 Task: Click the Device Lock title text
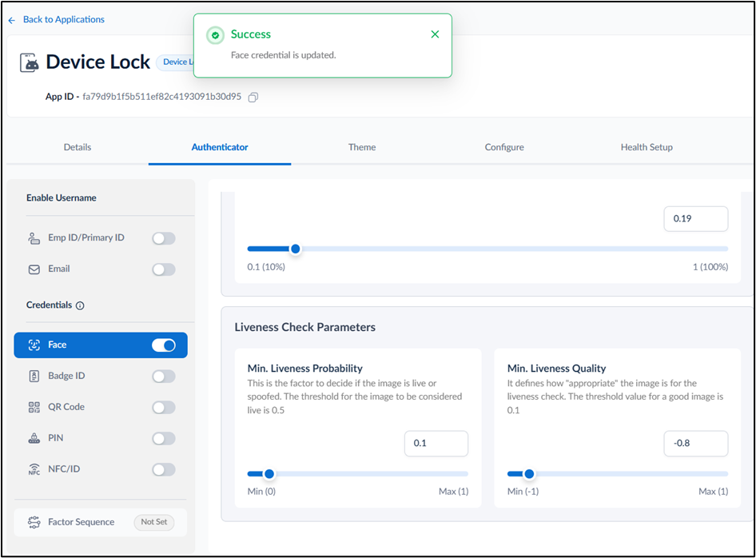(x=97, y=62)
